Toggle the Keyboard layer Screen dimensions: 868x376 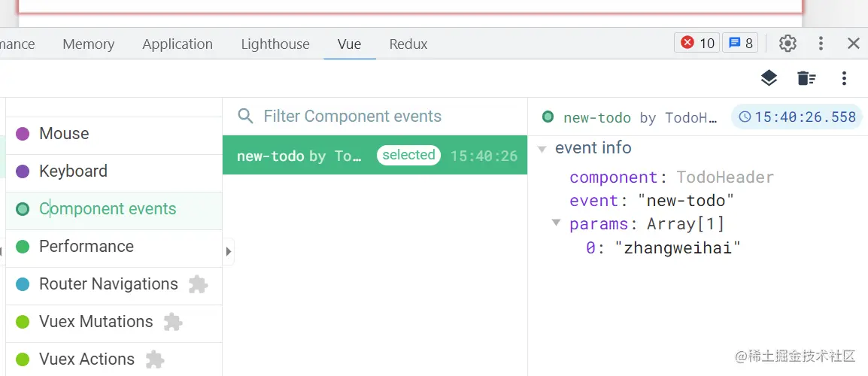pyautogui.click(x=73, y=171)
